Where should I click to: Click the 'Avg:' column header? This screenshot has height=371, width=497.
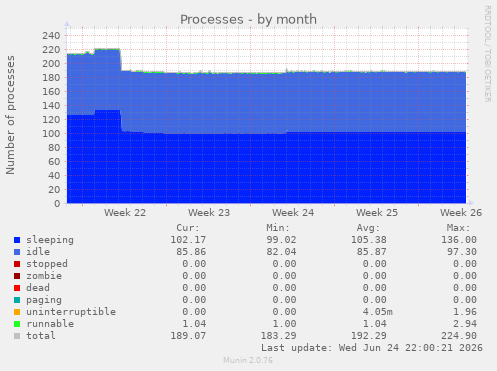pyautogui.click(x=368, y=228)
